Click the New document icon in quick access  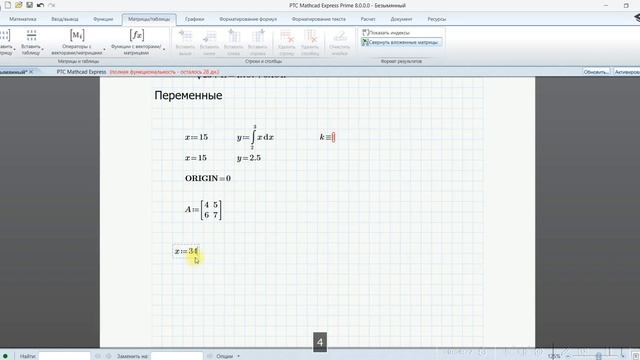[8, 5]
